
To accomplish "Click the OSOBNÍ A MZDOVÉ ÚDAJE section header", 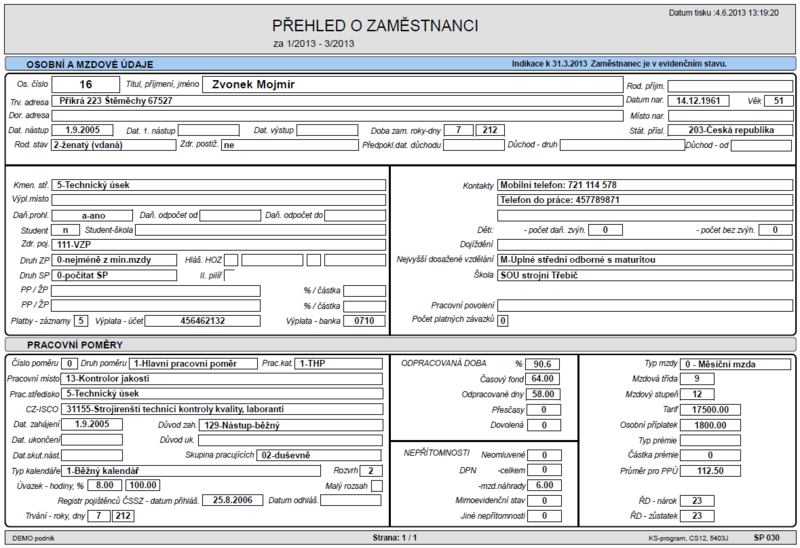I will click(90, 64).
